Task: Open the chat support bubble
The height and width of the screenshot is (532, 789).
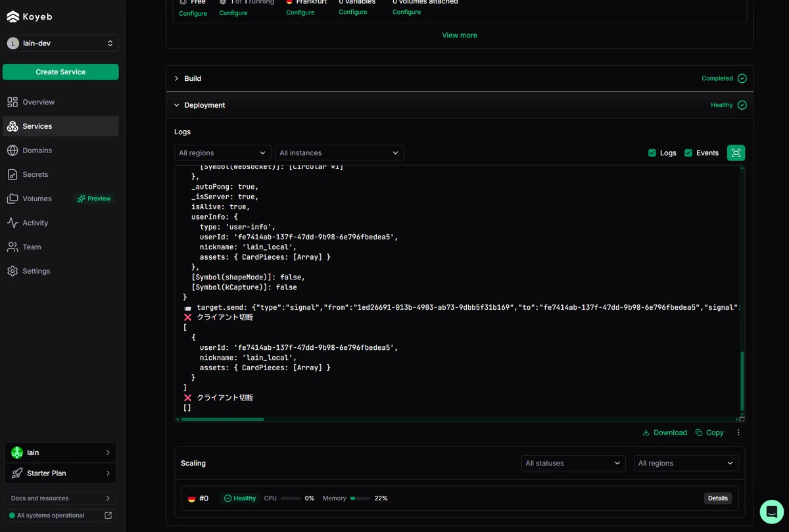Action: pyautogui.click(x=771, y=512)
